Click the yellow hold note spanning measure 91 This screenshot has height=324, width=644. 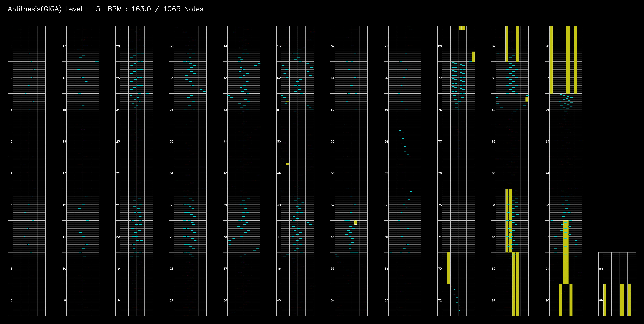click(566, 252)
